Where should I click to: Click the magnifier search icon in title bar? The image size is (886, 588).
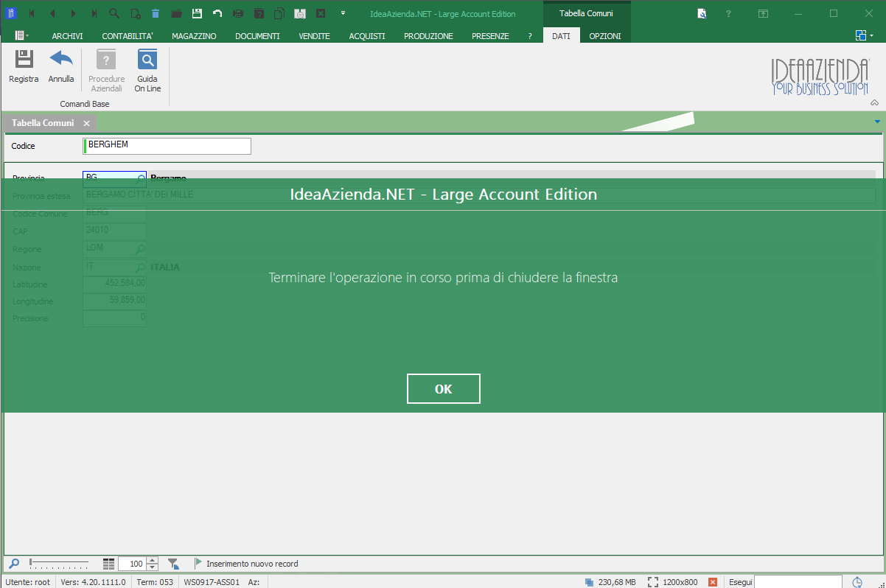(x=114, y=13)
